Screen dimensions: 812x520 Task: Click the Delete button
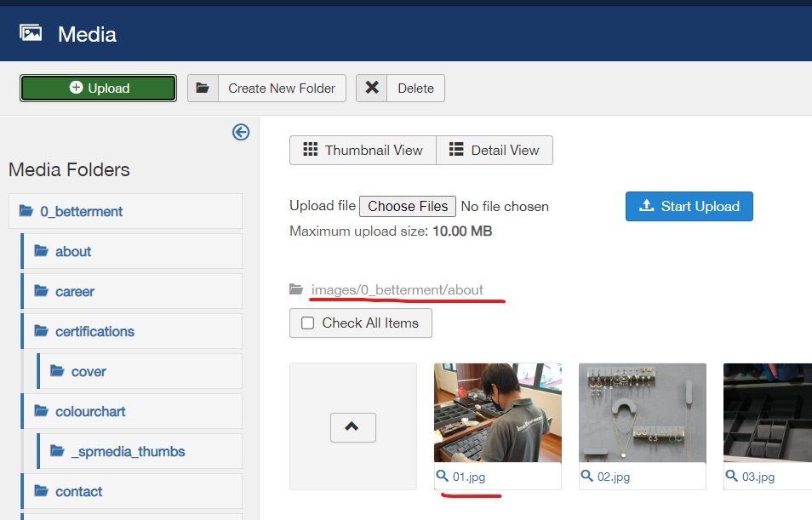(x=415, y=88)
